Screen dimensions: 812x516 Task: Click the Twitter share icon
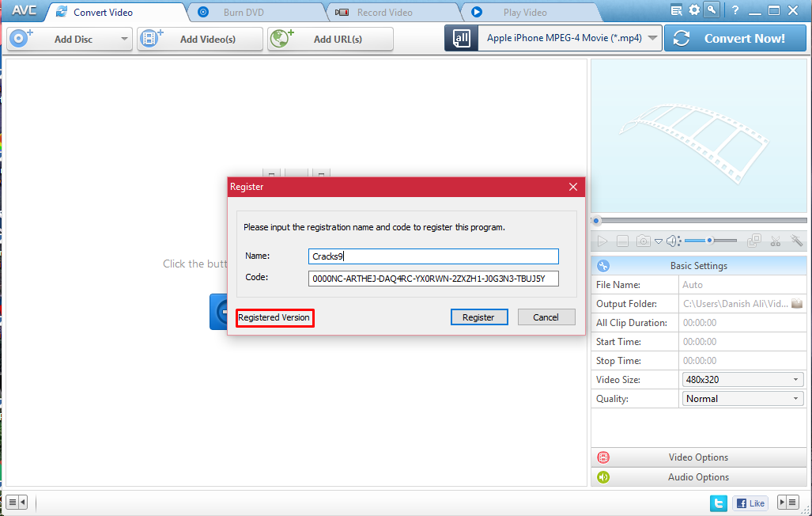[719, 503]
